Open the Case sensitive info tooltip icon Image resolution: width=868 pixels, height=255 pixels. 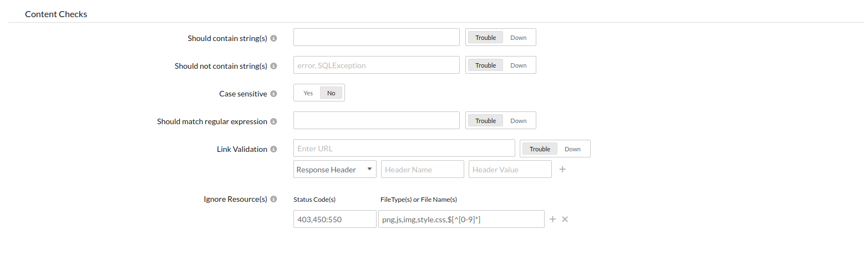[273, 94]
